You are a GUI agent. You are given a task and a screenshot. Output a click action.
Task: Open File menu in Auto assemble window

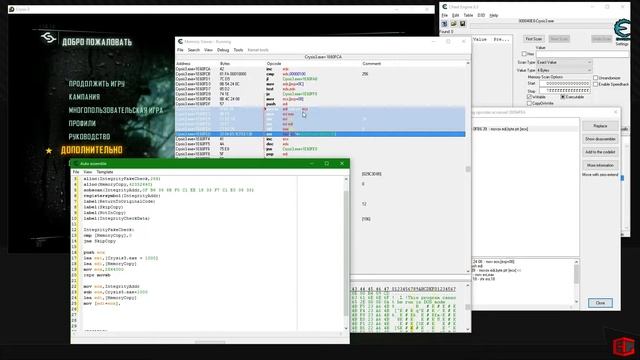coord(76,172)
